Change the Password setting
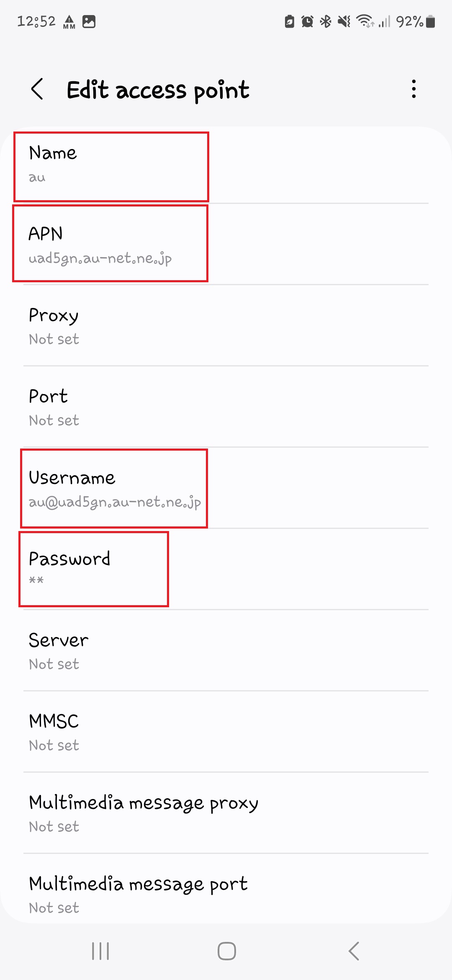Viewport: 452px width, 980px height. [226, 569]
